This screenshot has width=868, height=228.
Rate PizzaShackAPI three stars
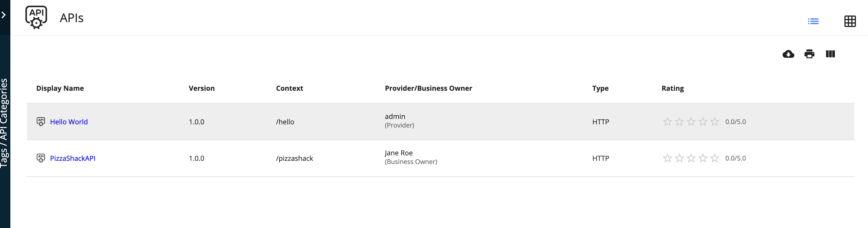pos(691,158)
